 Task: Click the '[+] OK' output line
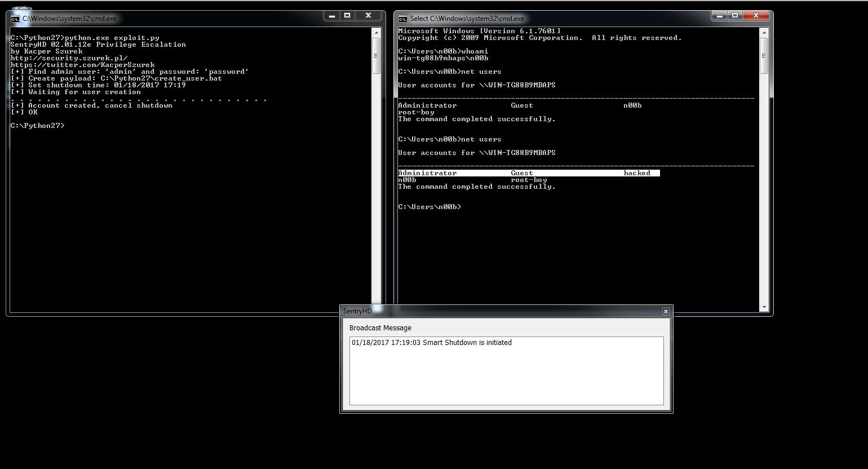click(x=24, y=112)
